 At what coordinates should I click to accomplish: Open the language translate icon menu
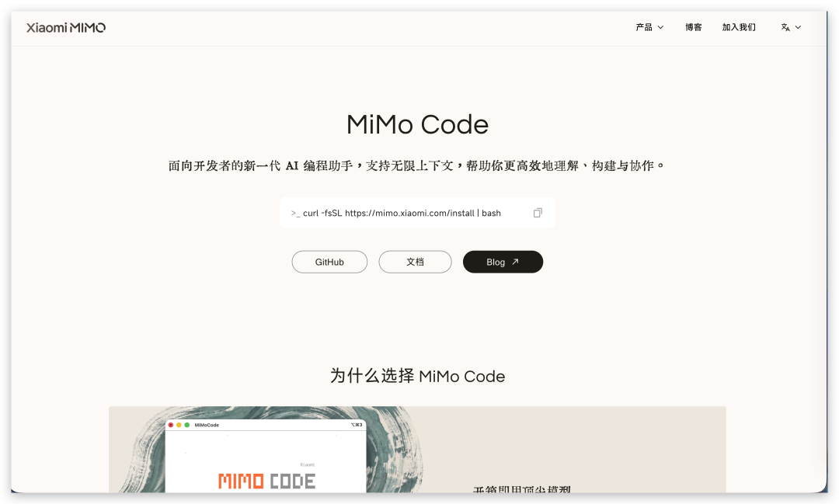pos(785,27)
